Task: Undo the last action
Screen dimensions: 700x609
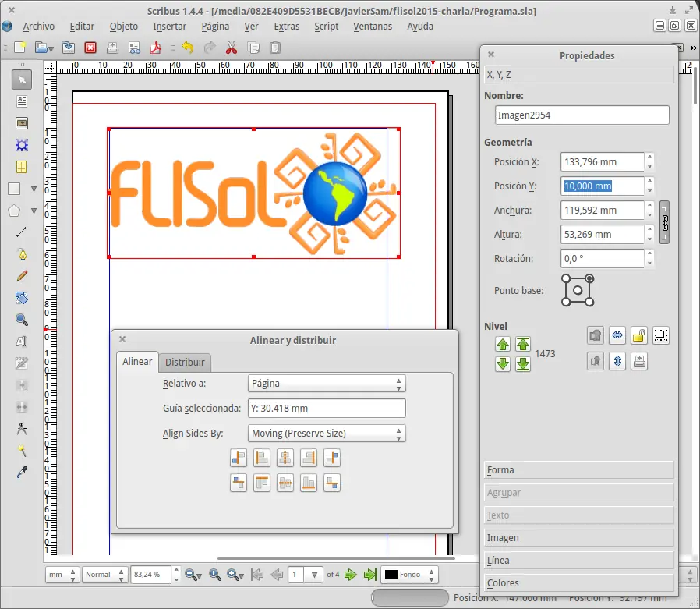Action: [188, 48]
